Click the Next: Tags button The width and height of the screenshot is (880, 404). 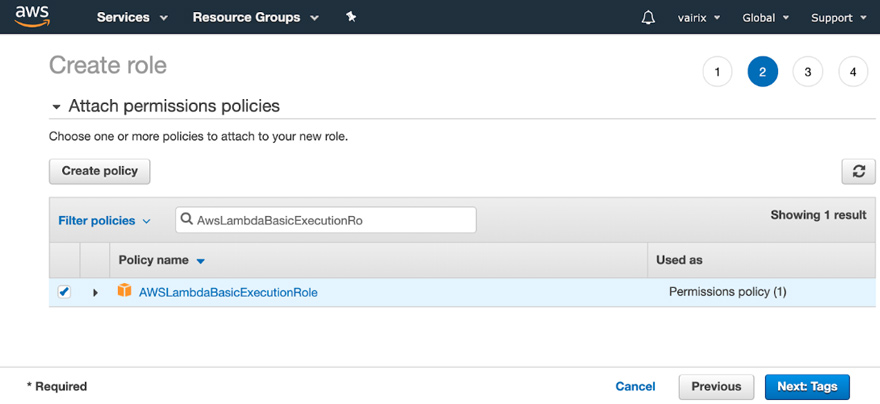(807, 387)
